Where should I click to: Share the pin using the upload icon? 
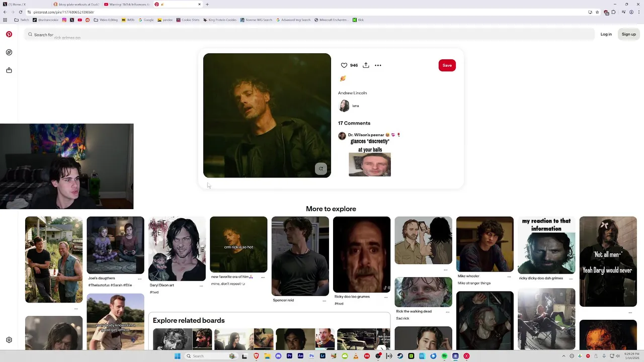[x=366, y=65]
